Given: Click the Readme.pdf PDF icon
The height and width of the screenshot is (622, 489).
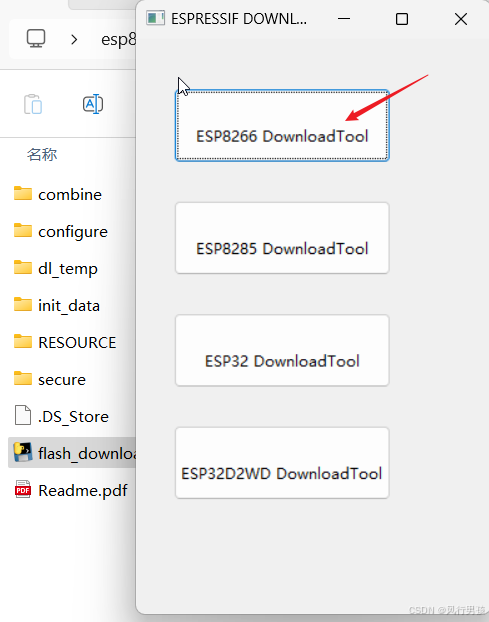Looking at the screenshot, I should (x=23, y=490).
